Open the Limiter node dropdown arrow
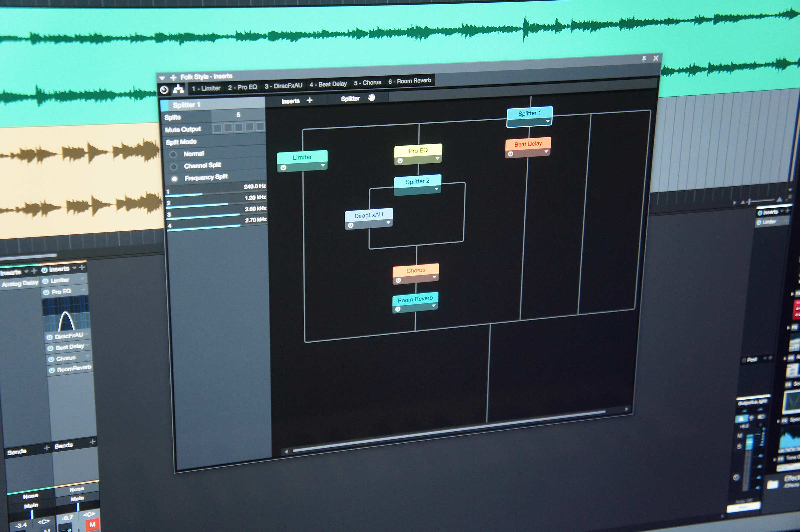Screen dimensions: 800x532 point(323,165)
